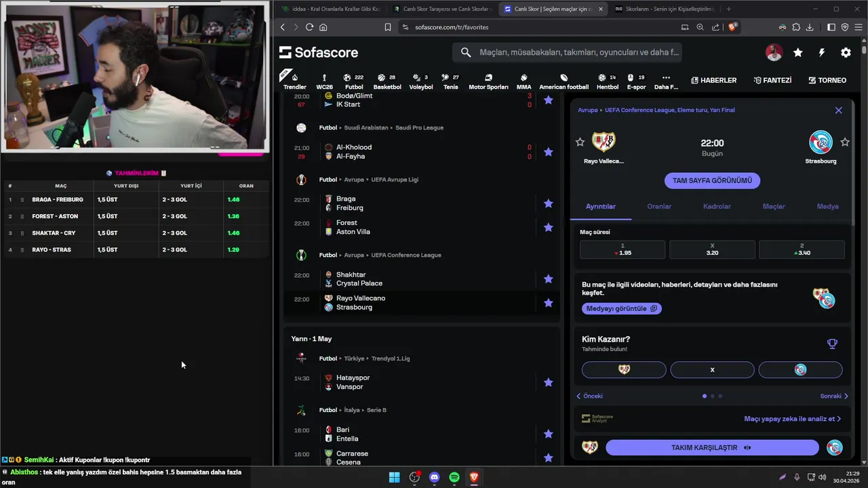Switch to Oranlar tab
The height and width of the screenshot is (488, 868).
point(659,206)
